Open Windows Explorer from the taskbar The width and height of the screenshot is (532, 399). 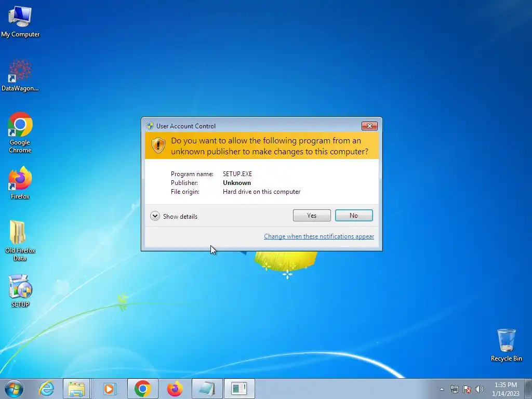click(x=76, y=389)
